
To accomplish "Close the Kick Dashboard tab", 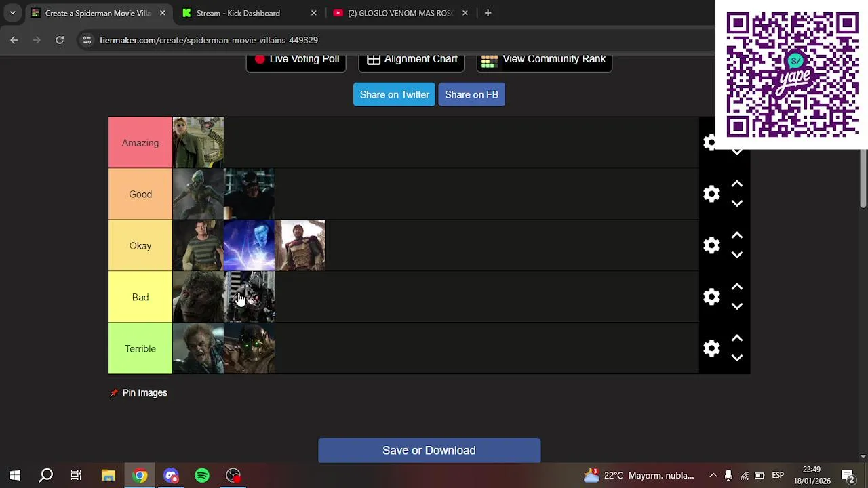I will pos(313,13).
